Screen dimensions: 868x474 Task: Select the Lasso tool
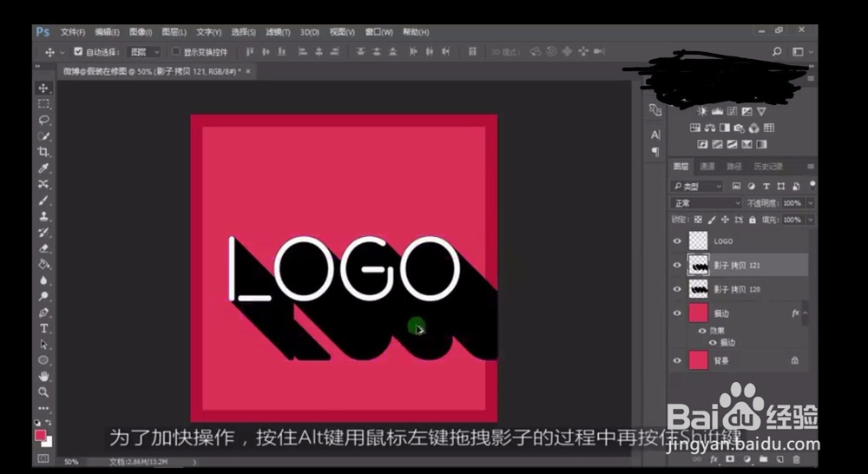point(43,120)
